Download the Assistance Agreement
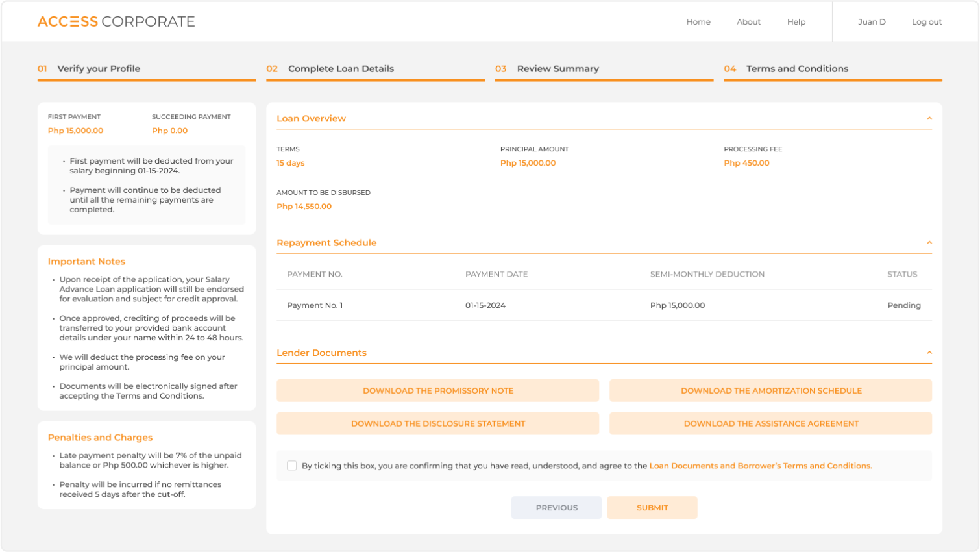 771,423
